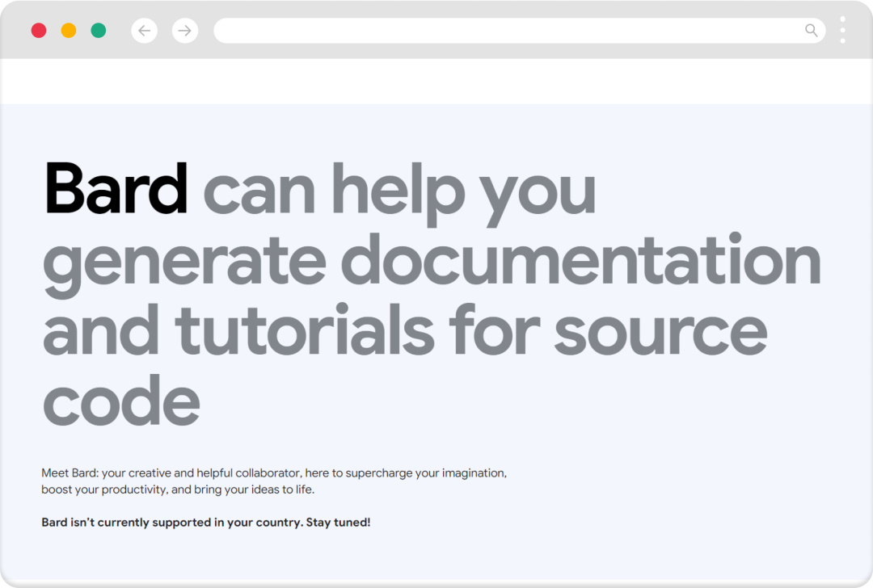Click the headline word "code"
Image resolution: width=873 pixels, height=588 pixels.
click(x=121, y=400)
